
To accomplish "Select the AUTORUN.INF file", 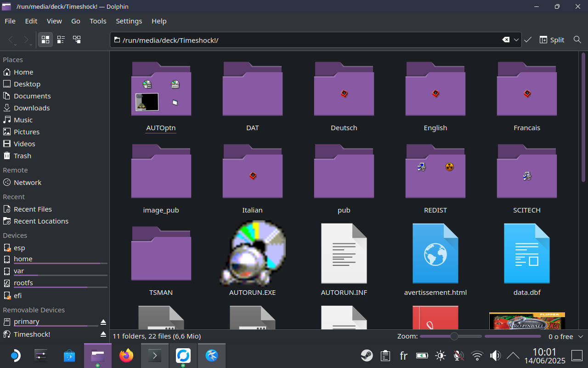I will 344,260.
